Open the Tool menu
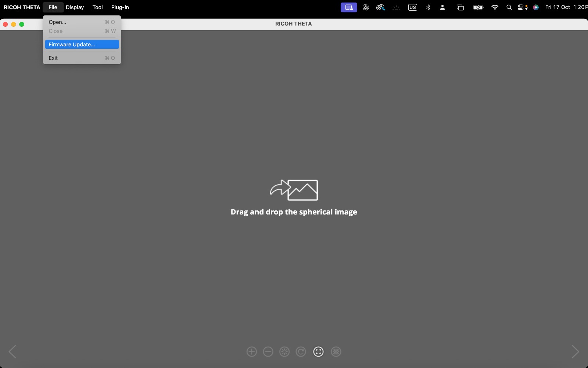This screenshot has width=588, height=368. coord(97,7)
